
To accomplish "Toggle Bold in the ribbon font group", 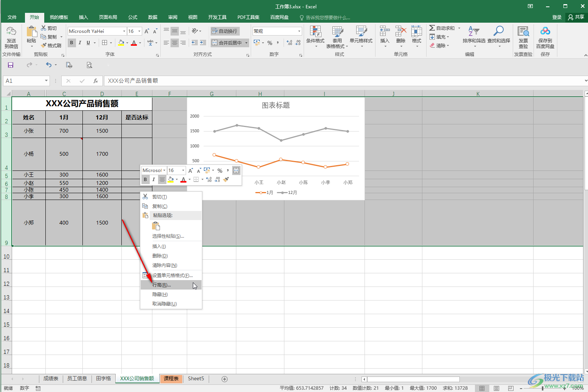I will point(71,43).
